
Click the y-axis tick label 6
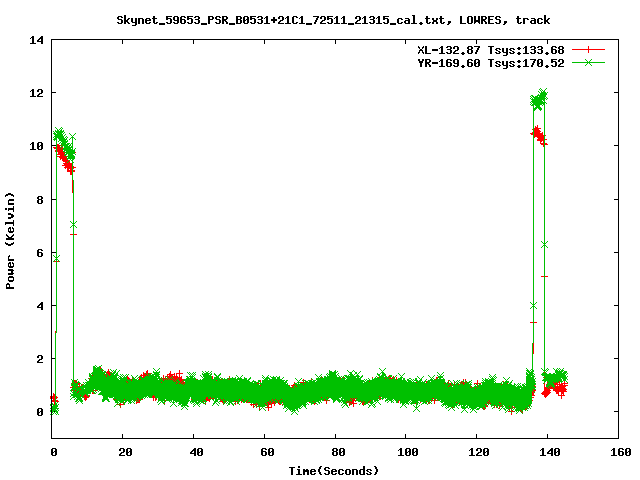(x=40, y=253)
